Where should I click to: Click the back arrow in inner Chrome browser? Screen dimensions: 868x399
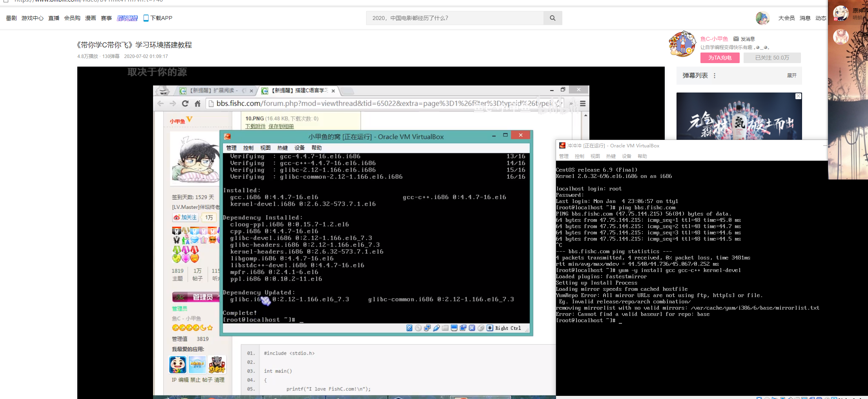pos(160,103)
